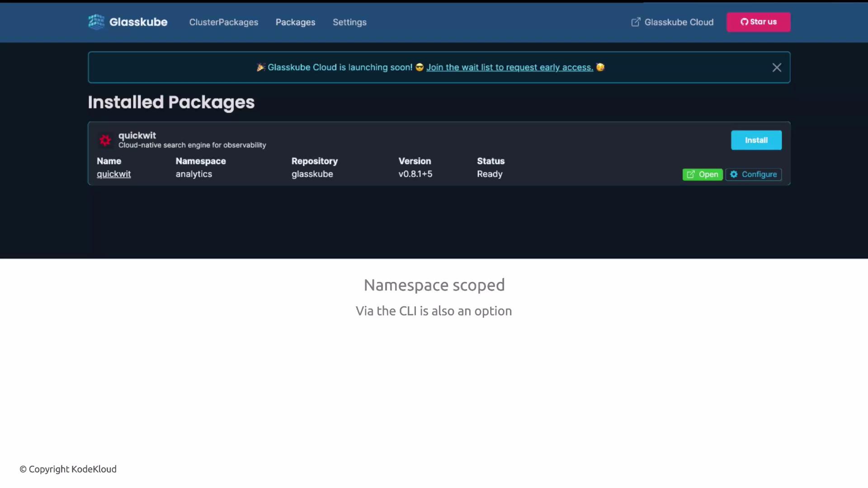
Task: Click the Copyright KodeKloud footer text
Action: (68, 469)
